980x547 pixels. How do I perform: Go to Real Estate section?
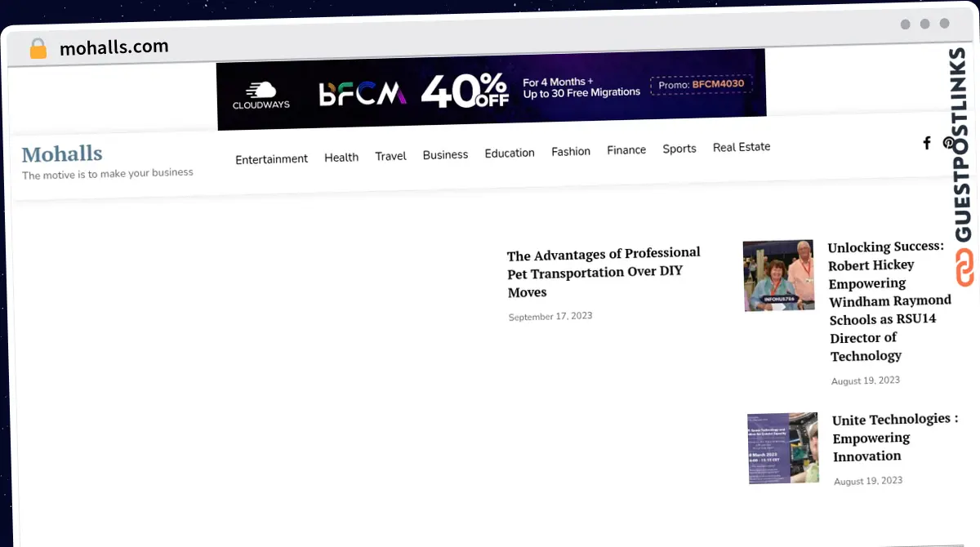point(742,147)
